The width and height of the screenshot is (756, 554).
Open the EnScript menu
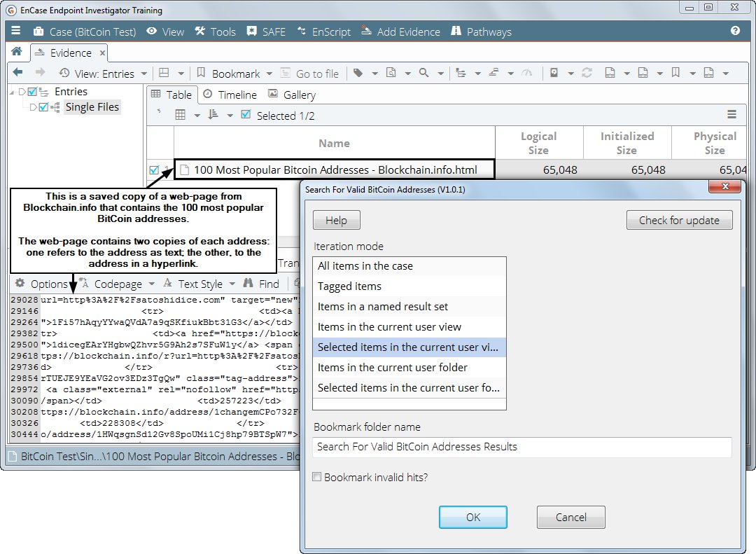(324, 32)
